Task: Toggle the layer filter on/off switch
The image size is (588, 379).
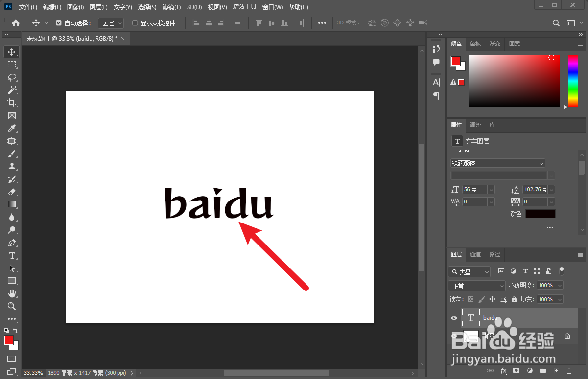Action: (x=562, y=270)
